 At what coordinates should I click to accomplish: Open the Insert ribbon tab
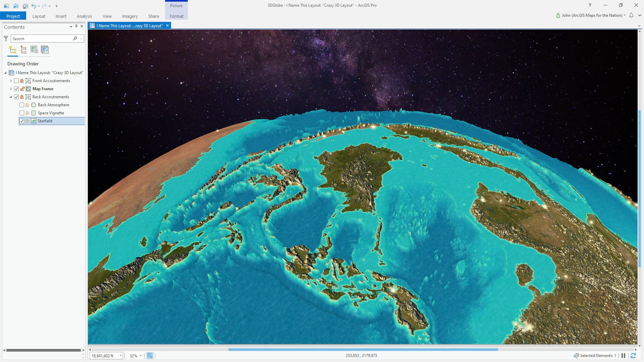tap(61, 16)
